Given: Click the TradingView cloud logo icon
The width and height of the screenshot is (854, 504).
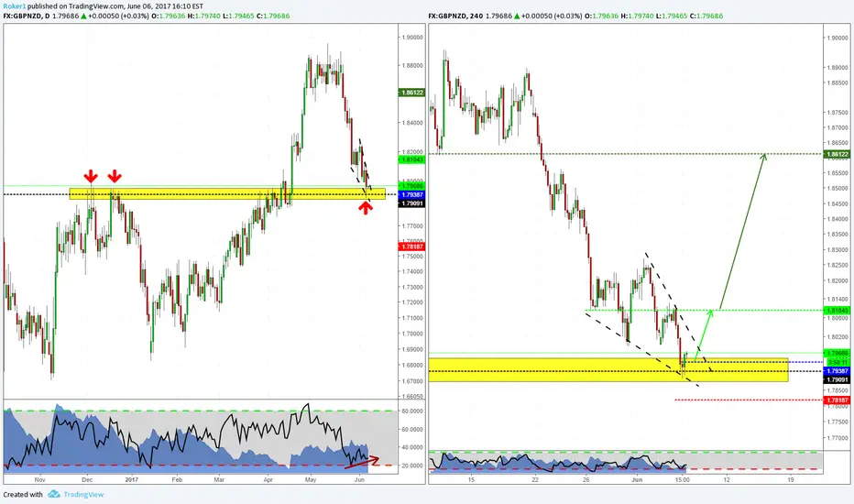Looking at the screenshot, I should (x=53, y=494).
